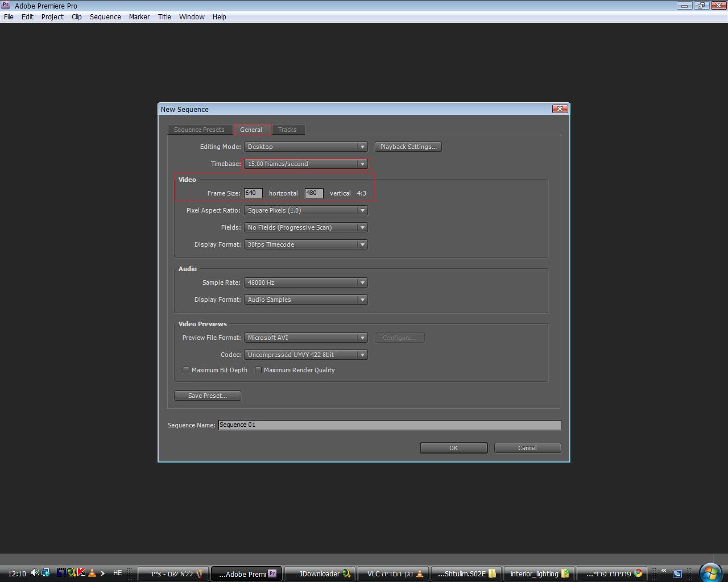The image size is (728, 582).
Task: Expand the quick launch chevron
Action: pyautogui.click(x=663, y=571)
